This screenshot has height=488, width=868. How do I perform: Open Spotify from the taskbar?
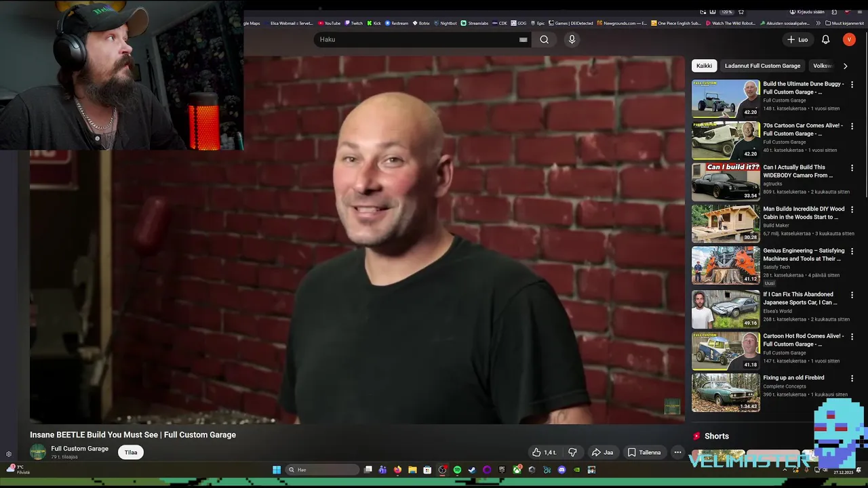457,470
